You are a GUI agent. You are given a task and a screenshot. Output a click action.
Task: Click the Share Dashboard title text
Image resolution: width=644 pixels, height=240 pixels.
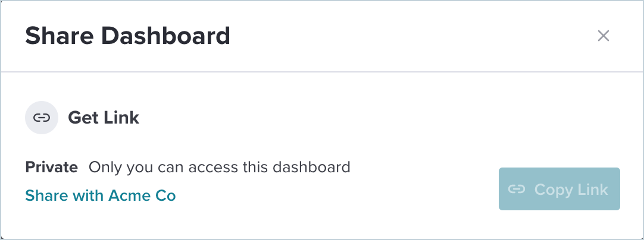click(x=127, y=36)
